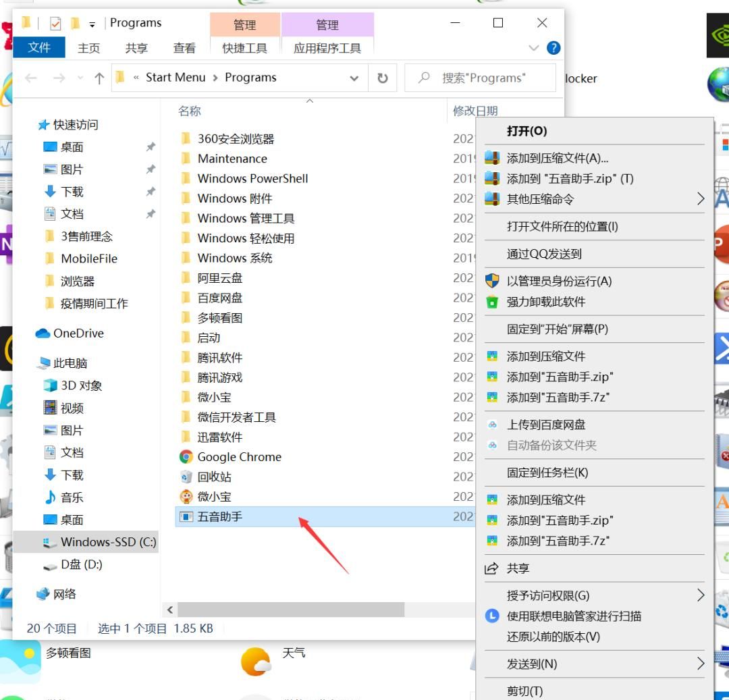
Task: Open 快捷工具 ribbon tab
Action: (244, 48)
